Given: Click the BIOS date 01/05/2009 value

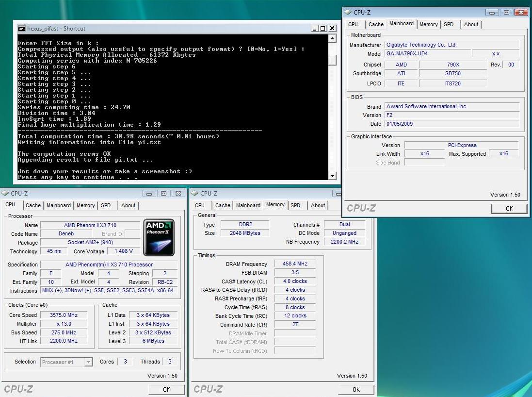Looking at the screenshot, I should point(452,124).
